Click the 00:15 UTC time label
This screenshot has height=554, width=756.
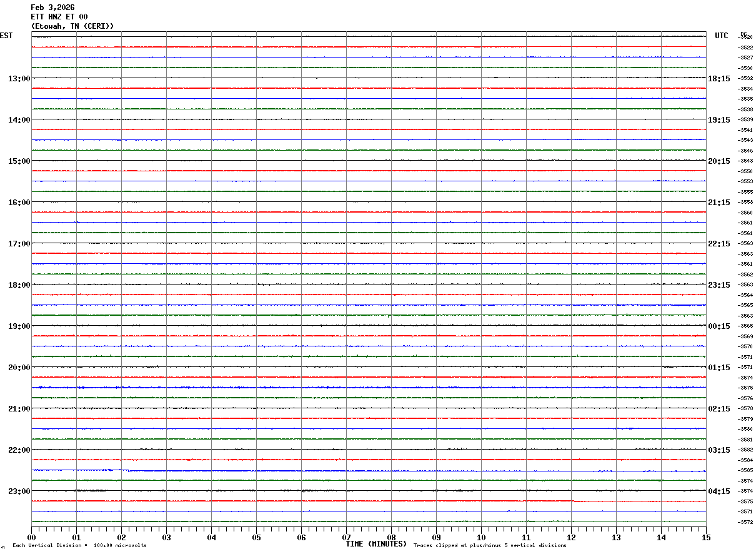tap(719, 326)
